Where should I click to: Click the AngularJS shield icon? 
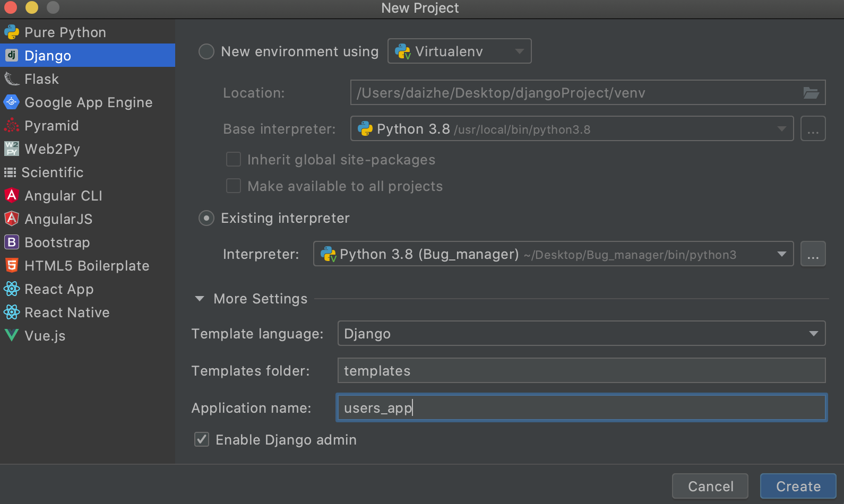point(12,219)
